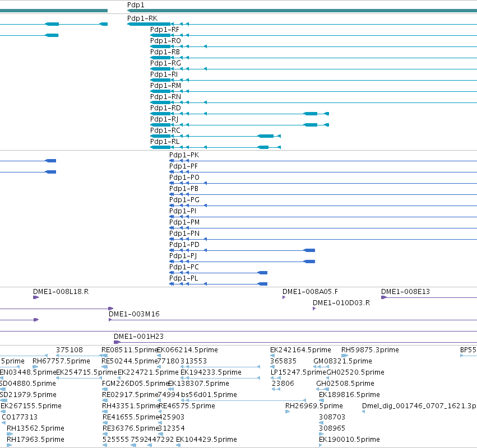The width and height of the screenshot is (477, 448).
Task: Open the Pdp1-PB protein label
Action: point(184,189)
